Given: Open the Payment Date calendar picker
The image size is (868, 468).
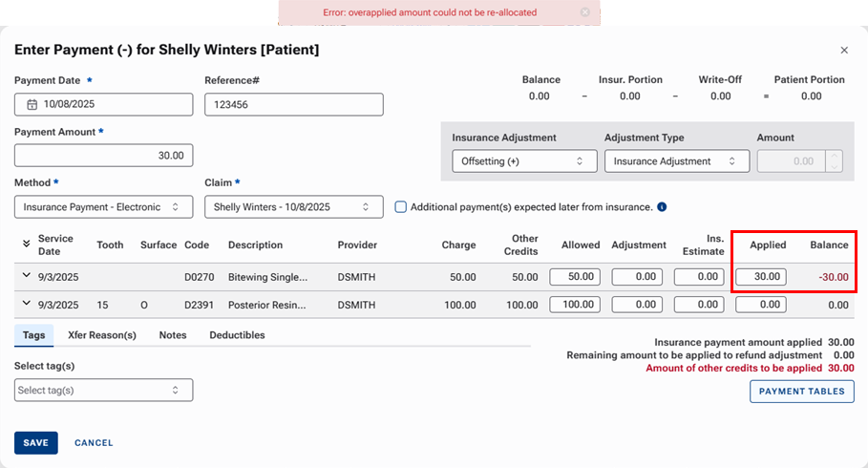Looking at the screenshot, I should click(32, 104).
